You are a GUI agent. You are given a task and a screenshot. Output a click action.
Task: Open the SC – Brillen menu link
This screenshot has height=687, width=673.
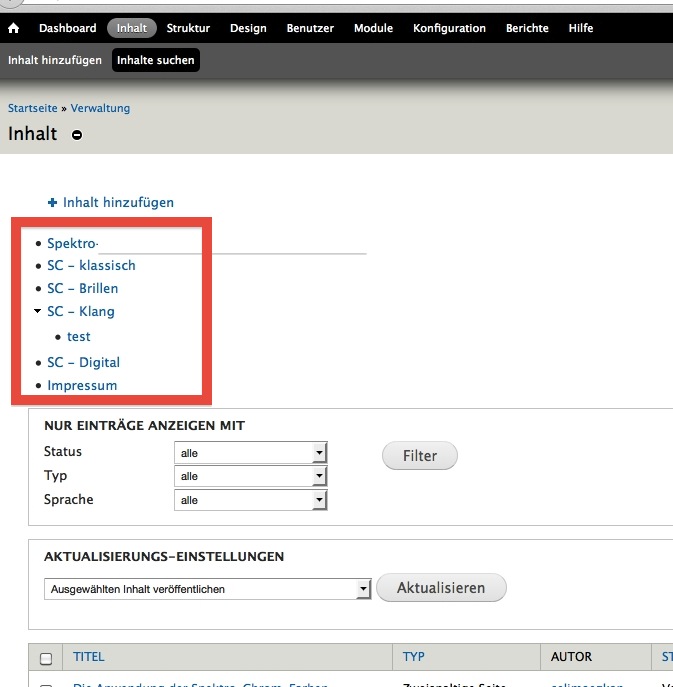82,288
